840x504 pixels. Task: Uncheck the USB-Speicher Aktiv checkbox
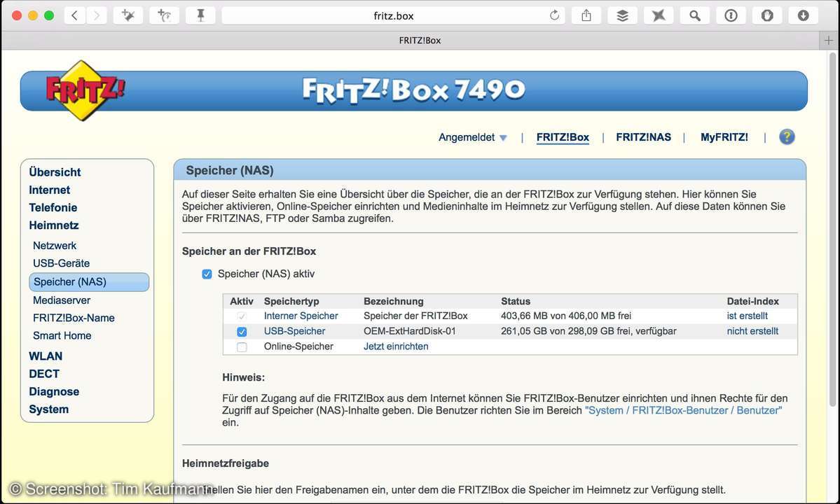242,332
